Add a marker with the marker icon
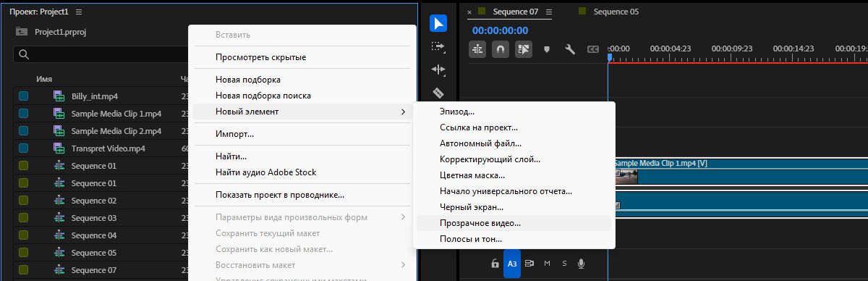 [547, 49]
